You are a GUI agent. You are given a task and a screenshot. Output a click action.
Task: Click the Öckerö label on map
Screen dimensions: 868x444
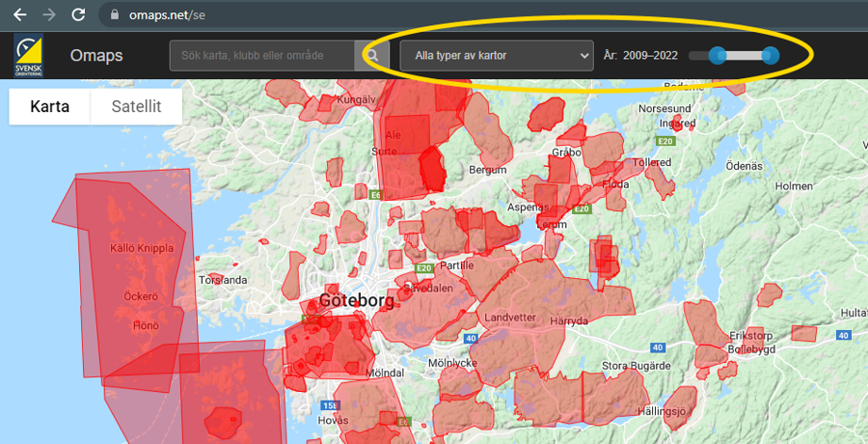[x=141, y=296]
